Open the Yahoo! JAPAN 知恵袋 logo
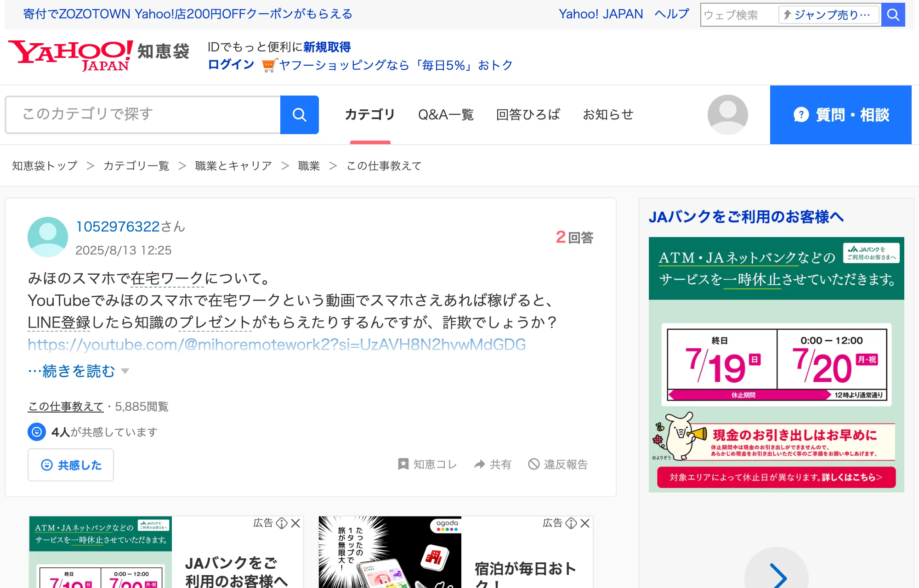The width and height of the screenshot is (919, 588). (x=99, y=56)
